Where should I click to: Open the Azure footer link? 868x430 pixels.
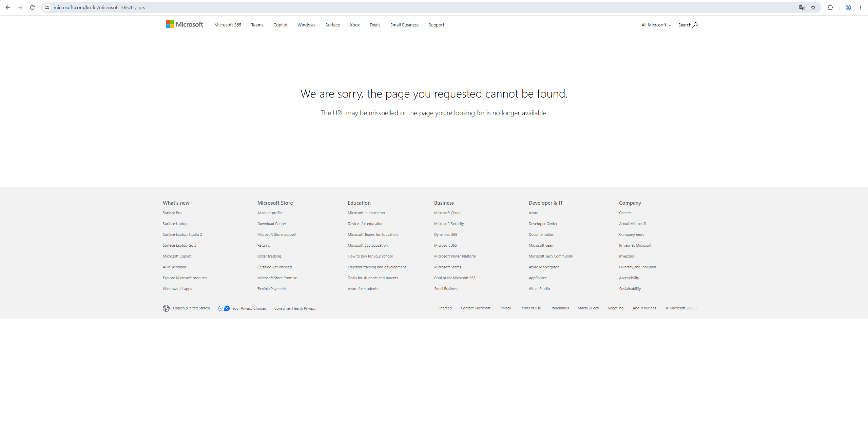[x=533, y=213]
